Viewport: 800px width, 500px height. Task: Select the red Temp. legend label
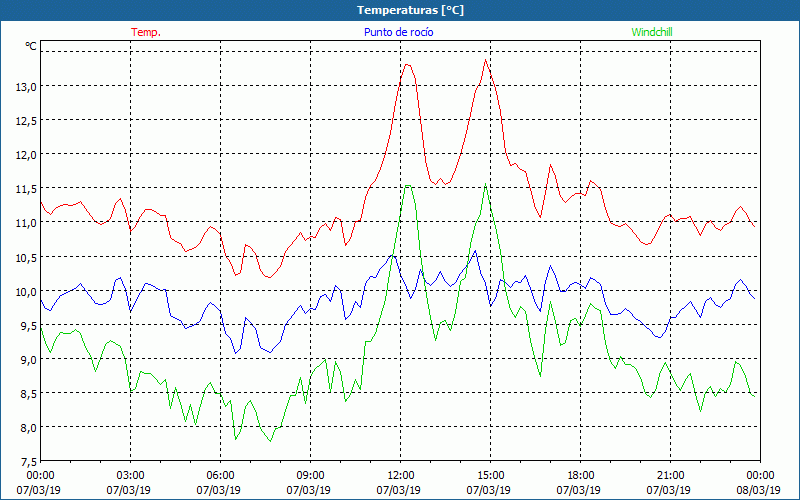pyautogui.click(x=146, y=32)
